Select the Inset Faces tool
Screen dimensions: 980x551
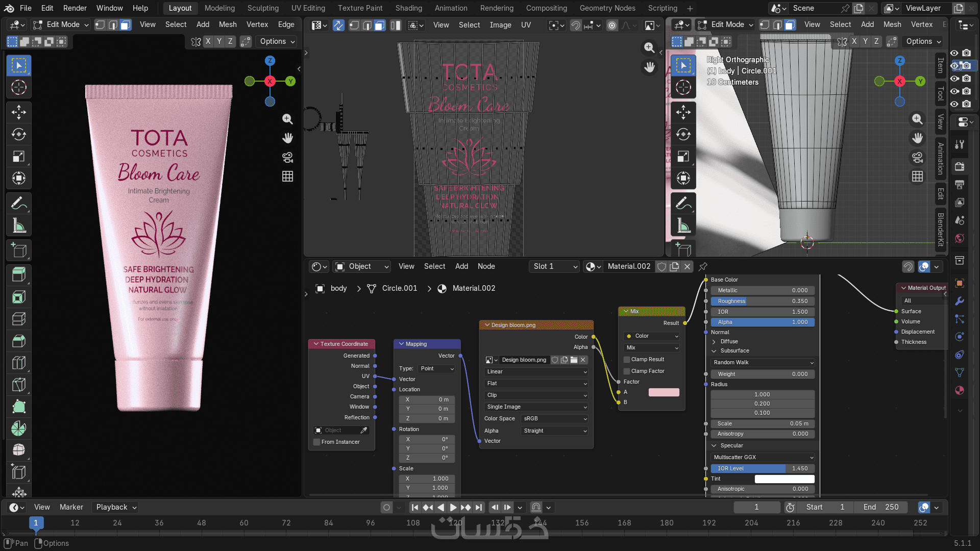click(19, 297)
